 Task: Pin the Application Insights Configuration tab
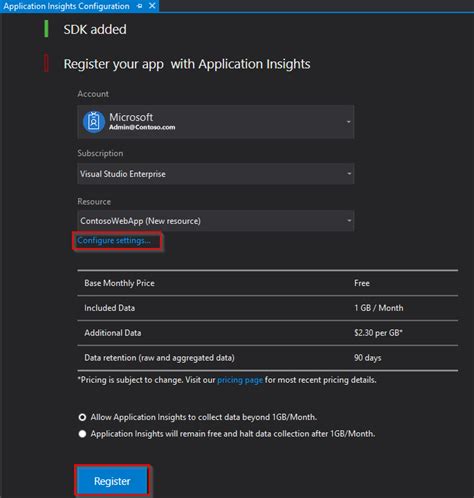tap(140, 6)
